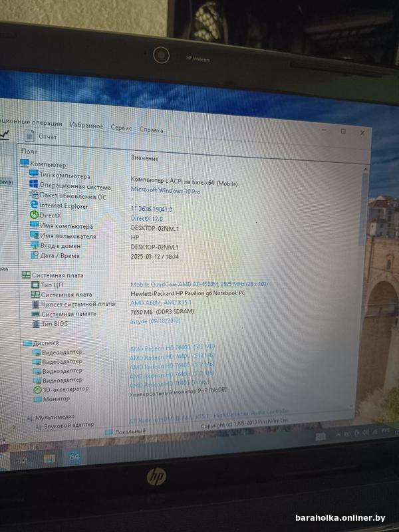Screen dimensions: 399x532
Task: Click the Системная плата section header icon
Action: pyautogui.click(x=26, y=275)
